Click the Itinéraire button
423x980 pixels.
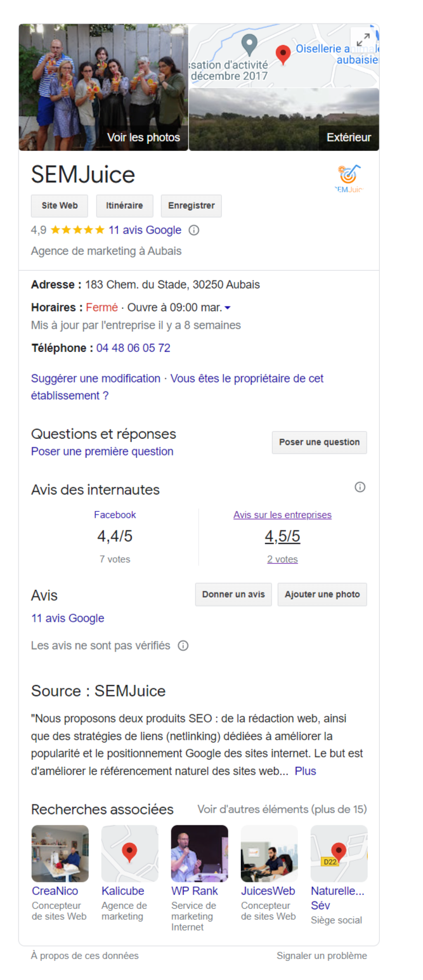tap(124, 206)
